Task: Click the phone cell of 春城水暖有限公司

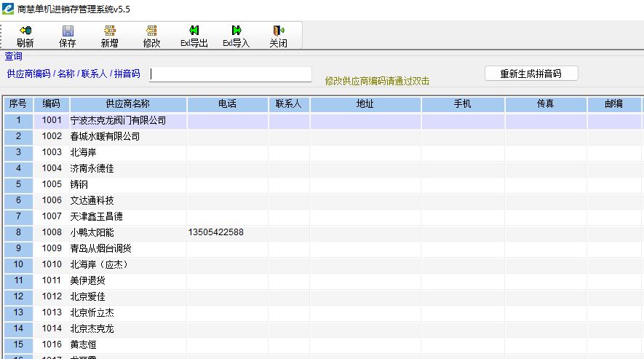Action: 228,136
